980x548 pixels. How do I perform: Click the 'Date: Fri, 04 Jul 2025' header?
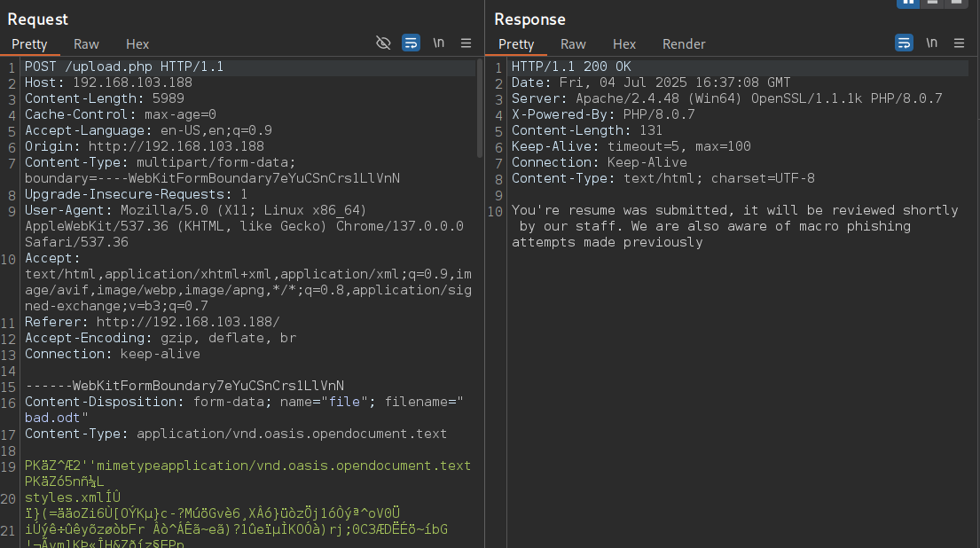(651, 82)
